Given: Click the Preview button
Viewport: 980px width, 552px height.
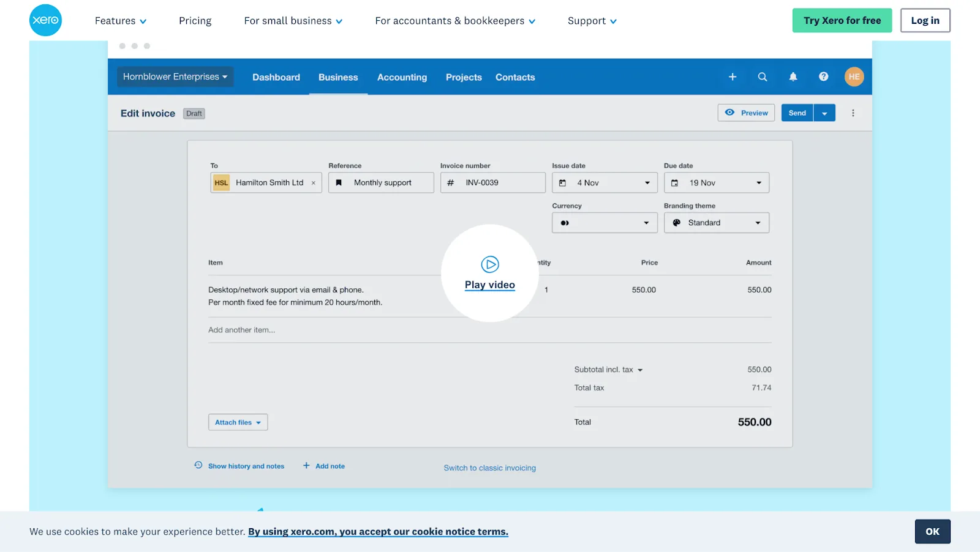Looking at the screenshot, I should (x=747, y=113).
